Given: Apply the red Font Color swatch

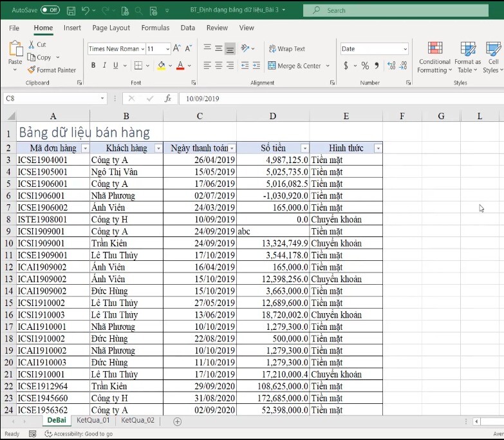Looking at the screenshot, I should [180, 66].
